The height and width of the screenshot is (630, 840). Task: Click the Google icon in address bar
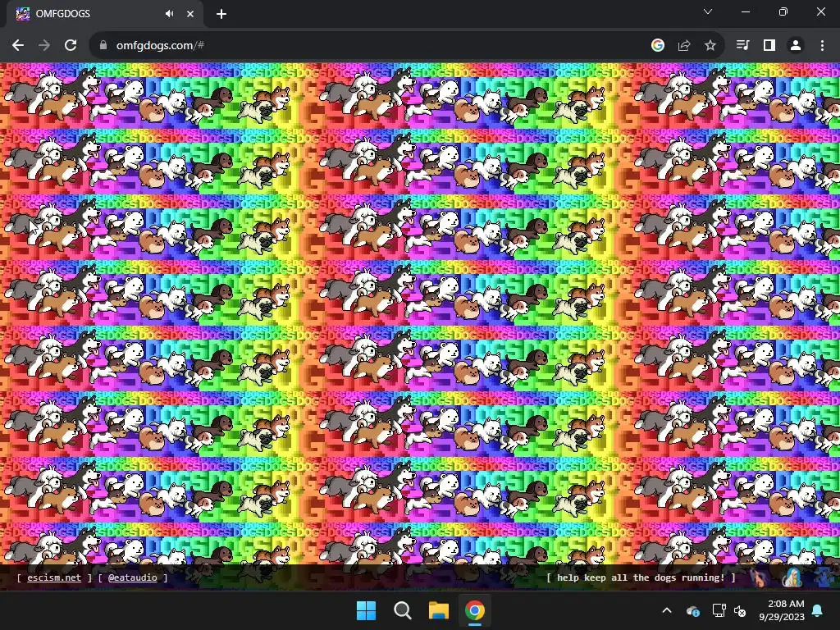tap(658, 46)
